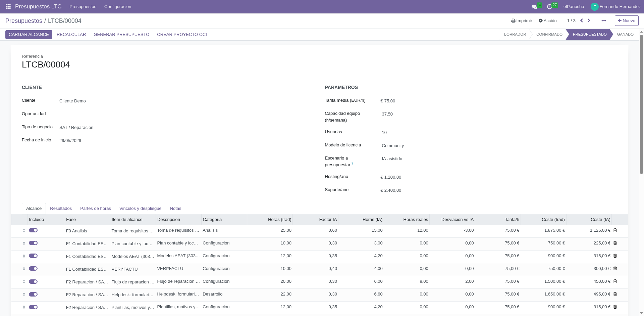Viewport: 644px width, 316px height.
Task: Open the Imprimir print dropdown
Action: tap(522, 21)
